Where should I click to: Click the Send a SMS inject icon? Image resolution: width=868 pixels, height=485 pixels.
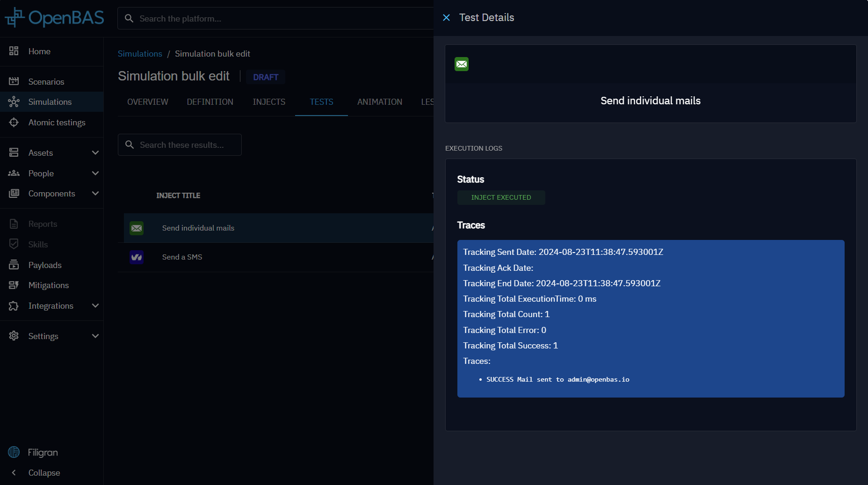(x=137, y=257)
